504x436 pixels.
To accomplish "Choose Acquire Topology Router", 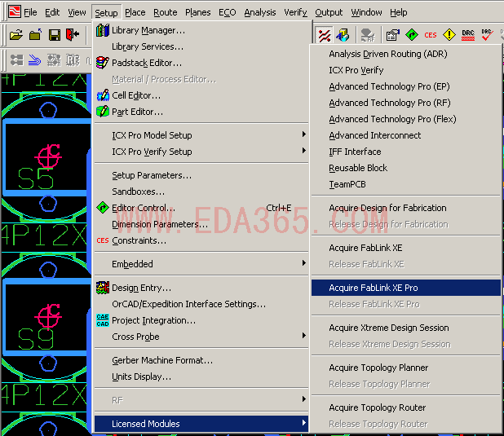I will (406, 407).
